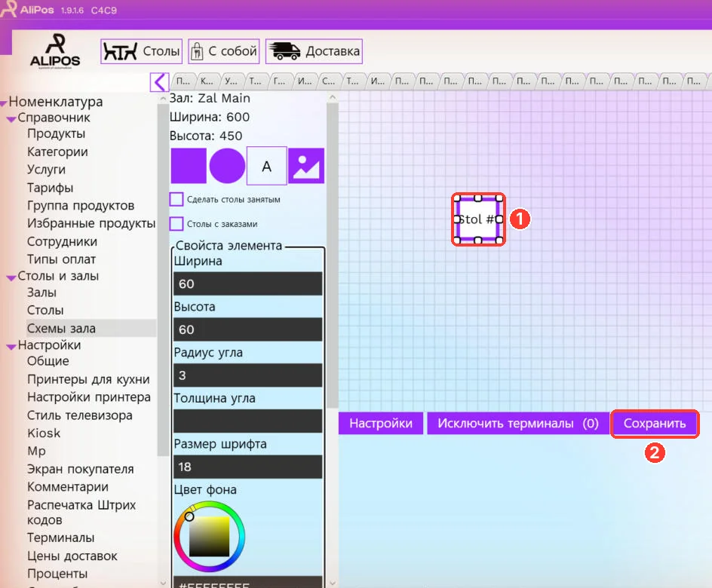Open the Доставка delivery mode
The width and height of the screenshot is (712, 588).
pos(314,51)
